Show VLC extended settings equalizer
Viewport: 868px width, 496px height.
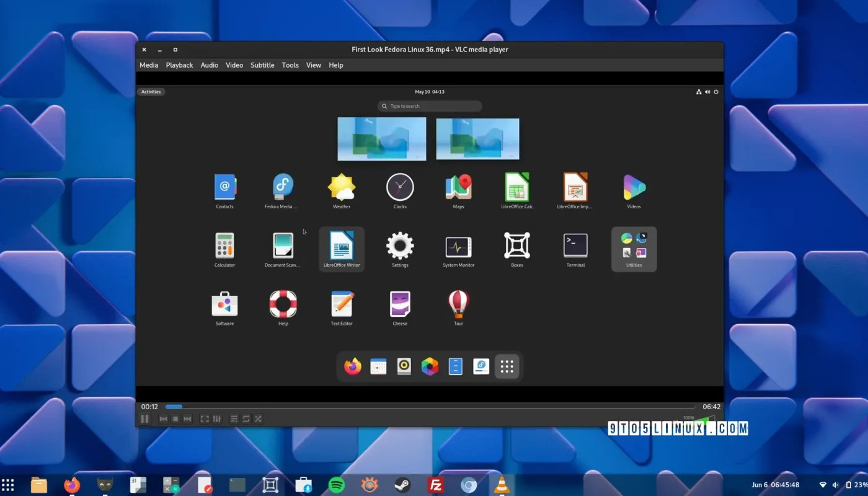click(216, 419)
